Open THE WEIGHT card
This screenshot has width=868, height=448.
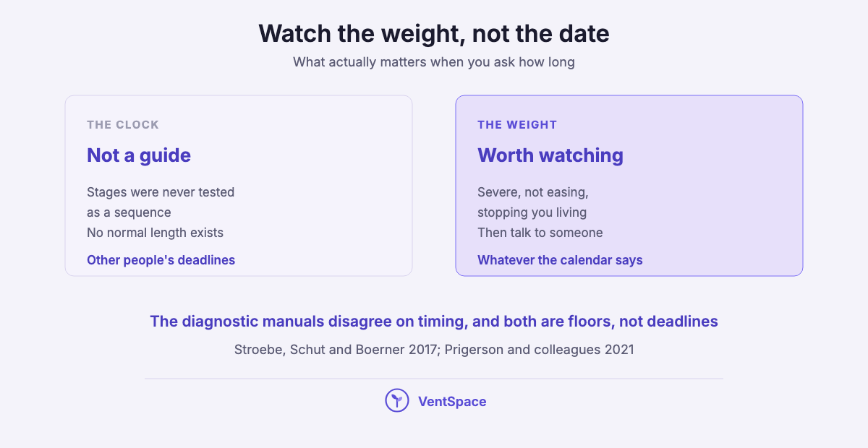click(x=629, y=186)
